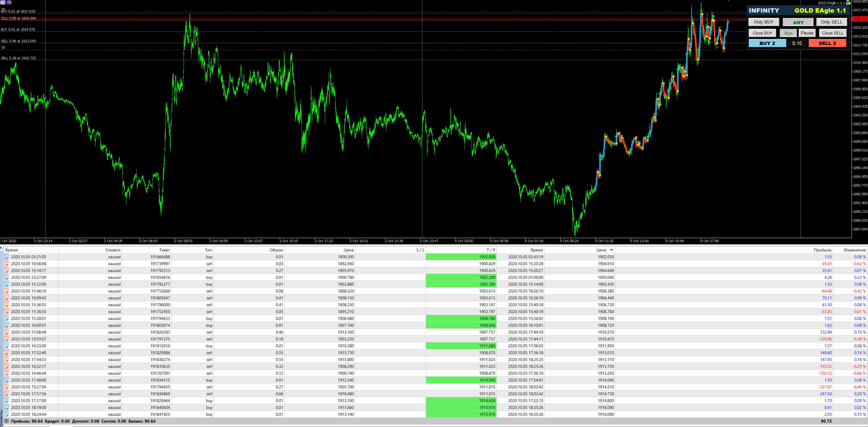This screenshot has width=868, height=427.
Task: Expand the summary row plus icon near Прибыль
Action: (x=6, y=421)
